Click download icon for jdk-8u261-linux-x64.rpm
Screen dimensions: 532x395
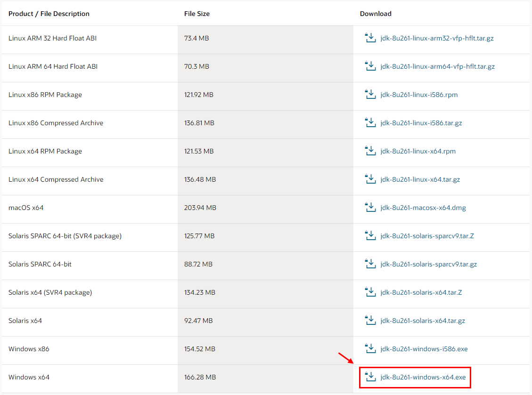[x=370, y=151]
